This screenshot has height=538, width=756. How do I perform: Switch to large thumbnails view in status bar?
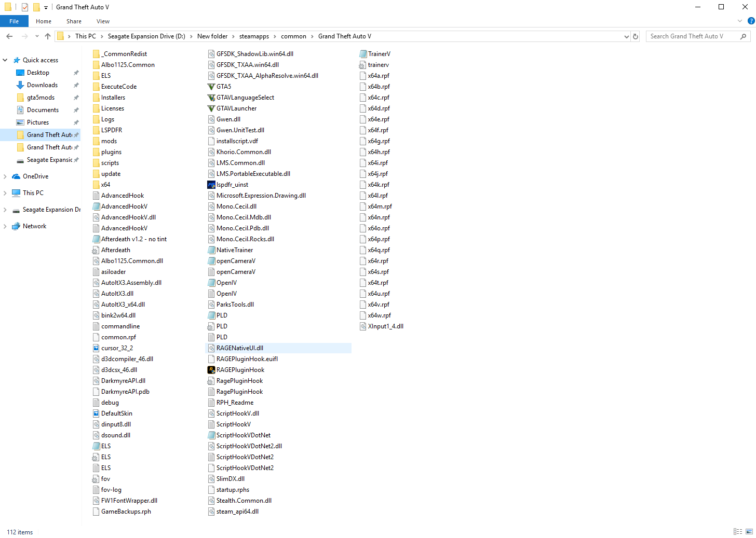click(x=749, y=532)
